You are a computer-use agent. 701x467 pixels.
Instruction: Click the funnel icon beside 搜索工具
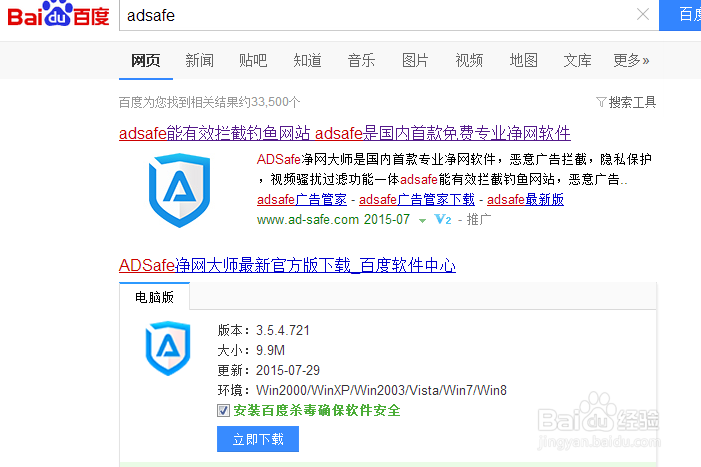point(601,102)
